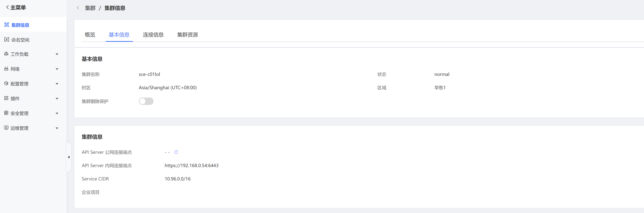Expand the 运维管理 dropdown arrow
This screenshot has width=644, height=213.
(x=57, y=128)
